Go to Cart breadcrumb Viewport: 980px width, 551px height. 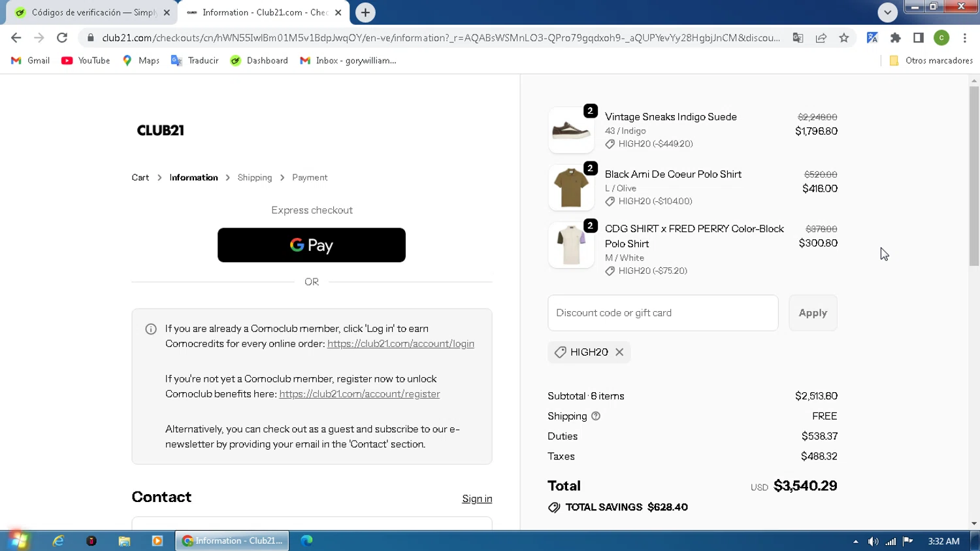click(x=140, y=178)
